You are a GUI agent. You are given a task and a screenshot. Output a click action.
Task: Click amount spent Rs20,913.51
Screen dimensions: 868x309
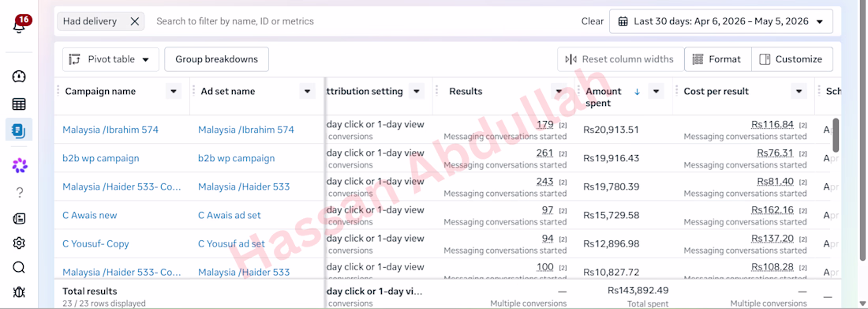coord(611,130)
